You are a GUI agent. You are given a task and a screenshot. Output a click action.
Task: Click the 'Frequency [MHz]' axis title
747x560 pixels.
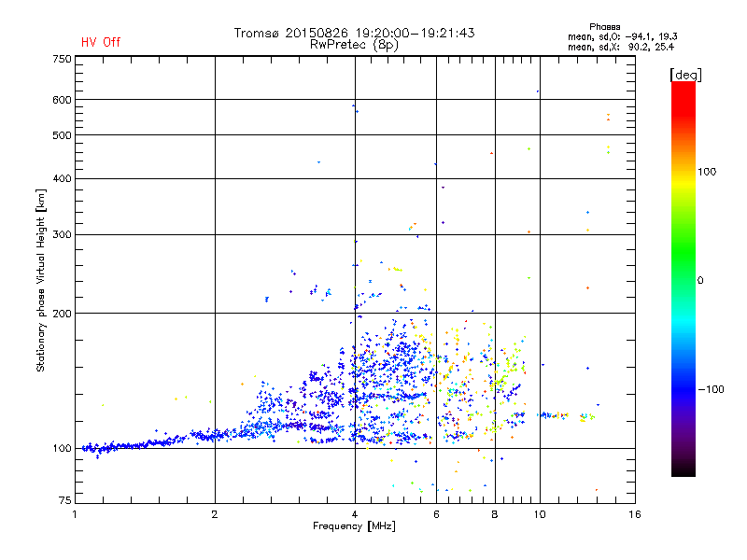[x=354, y=526]
